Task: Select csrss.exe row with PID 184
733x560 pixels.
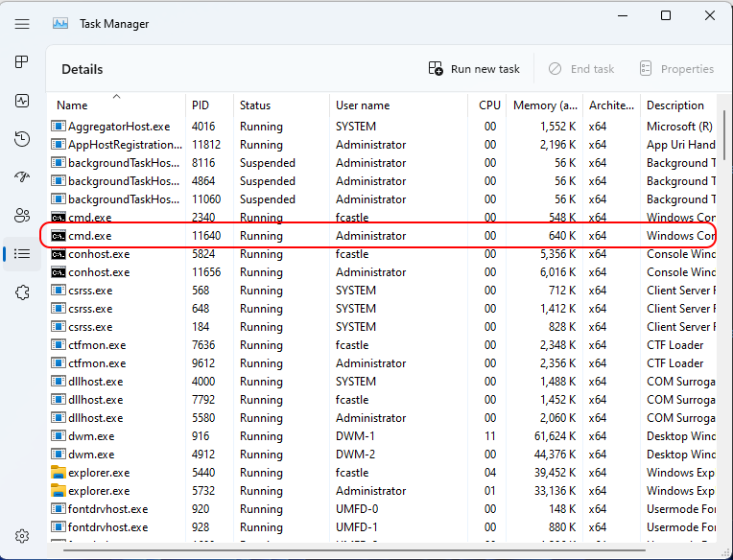Action: (382, 327)
